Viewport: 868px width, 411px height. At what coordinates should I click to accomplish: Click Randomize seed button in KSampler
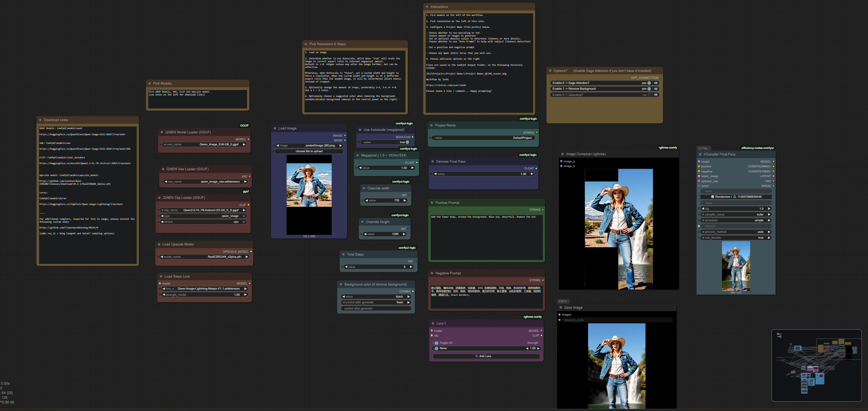(736, 197)
